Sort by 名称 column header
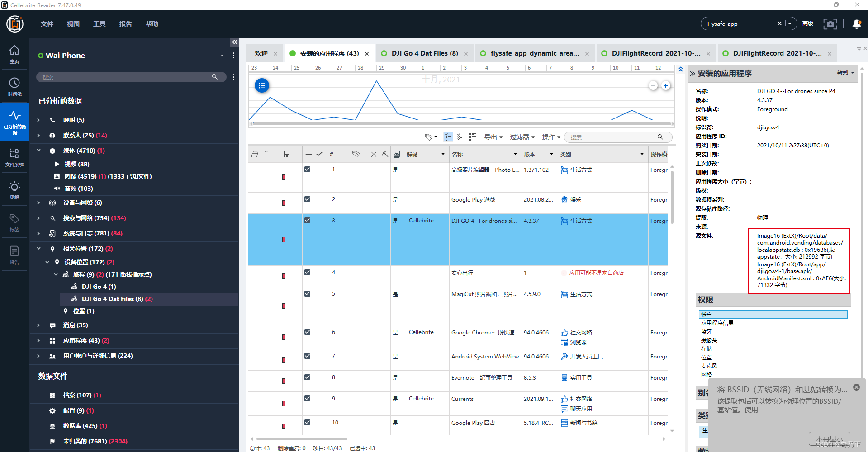This screenshot has height=452, width=868. pyautogui.click(x=484, y=154)
